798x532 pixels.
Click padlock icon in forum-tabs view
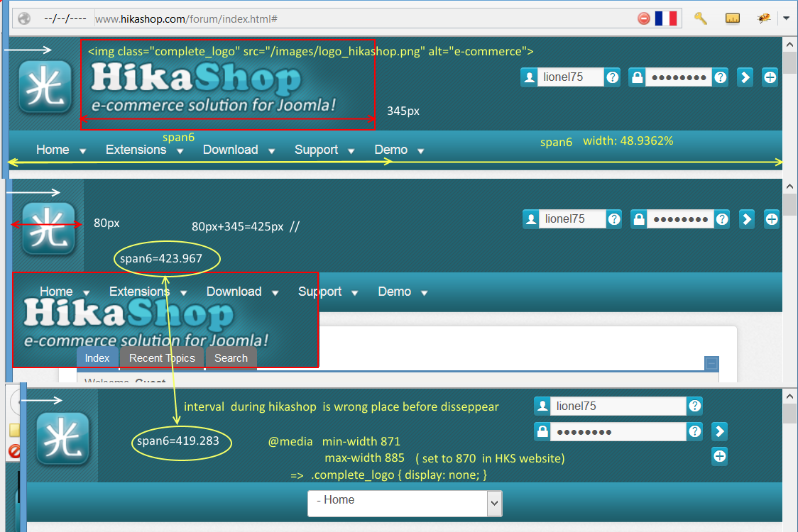click(x=639, y=219)
